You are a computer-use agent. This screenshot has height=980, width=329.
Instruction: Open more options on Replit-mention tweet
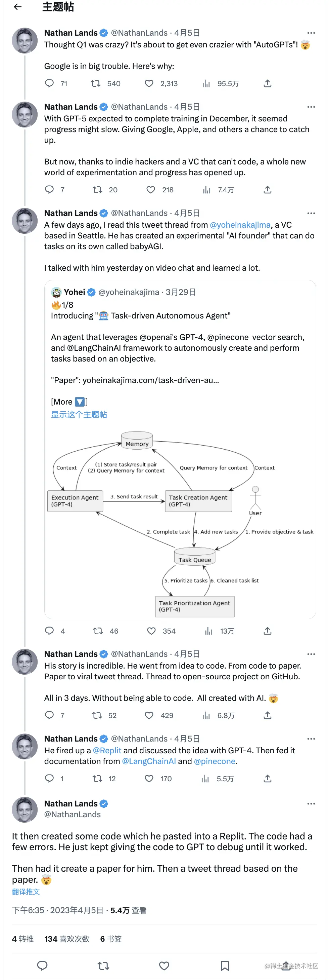pyautogui.click(x=311, y=739)
